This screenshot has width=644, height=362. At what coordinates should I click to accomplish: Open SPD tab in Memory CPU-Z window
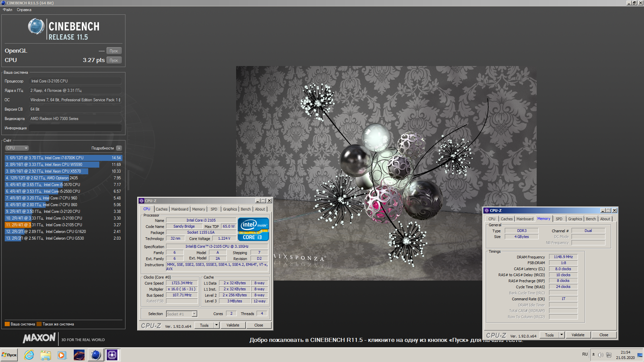[559, 219]
